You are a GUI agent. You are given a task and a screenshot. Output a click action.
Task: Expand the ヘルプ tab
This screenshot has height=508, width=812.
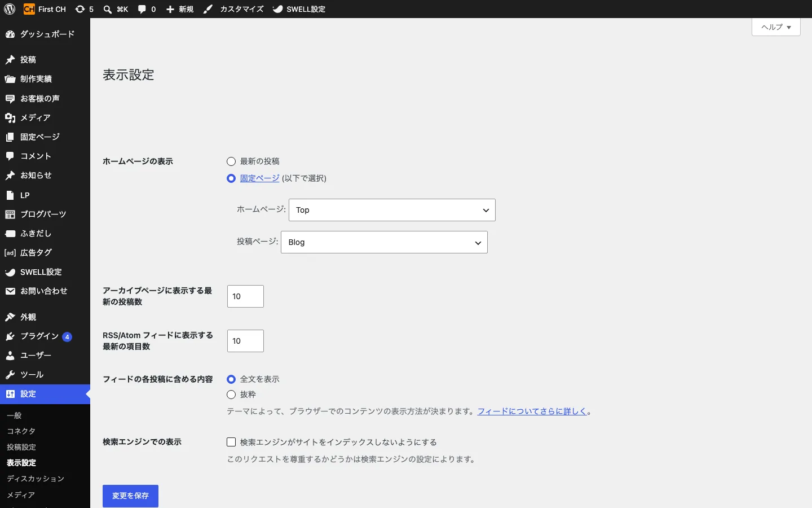(x=776, y=27)
